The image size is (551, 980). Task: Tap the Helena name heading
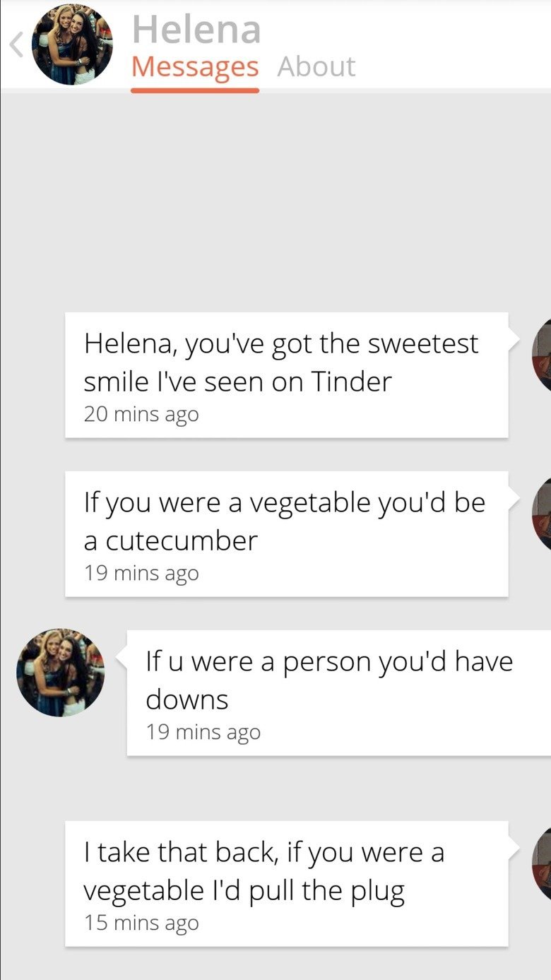pos(196,30)
